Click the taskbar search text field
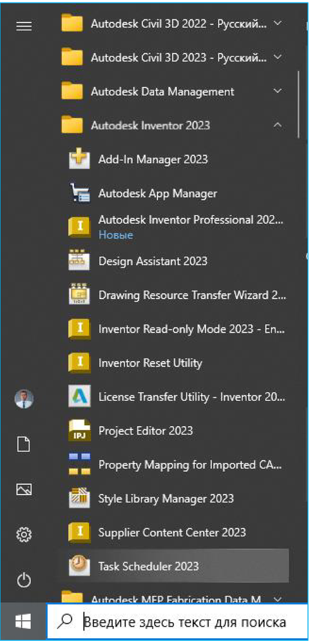This screenshot has width=310, height=644. (178, 622)
